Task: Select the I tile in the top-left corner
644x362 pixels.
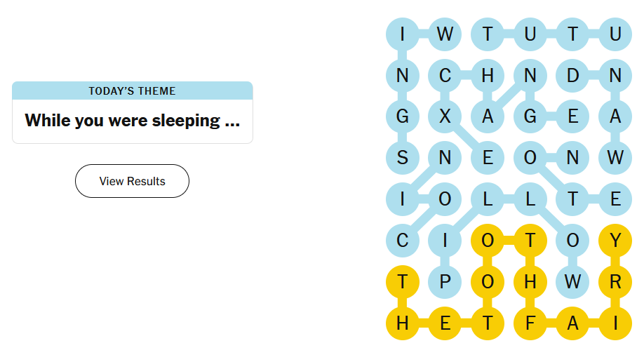Action: point(403,34)
